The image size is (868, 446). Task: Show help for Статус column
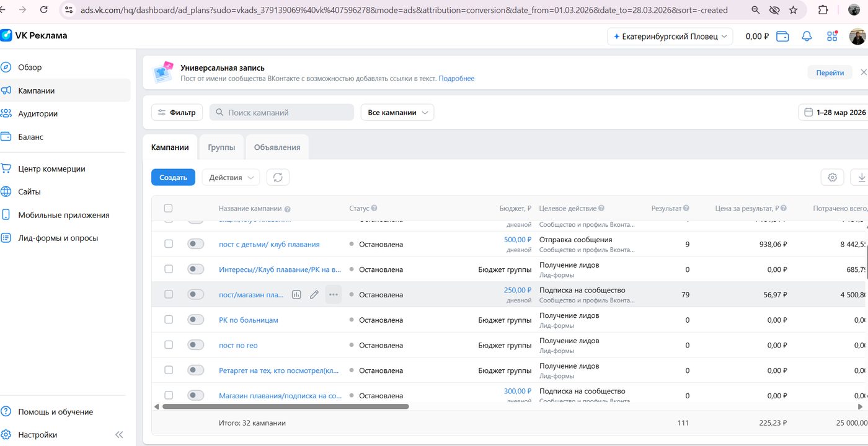point(374,209)
